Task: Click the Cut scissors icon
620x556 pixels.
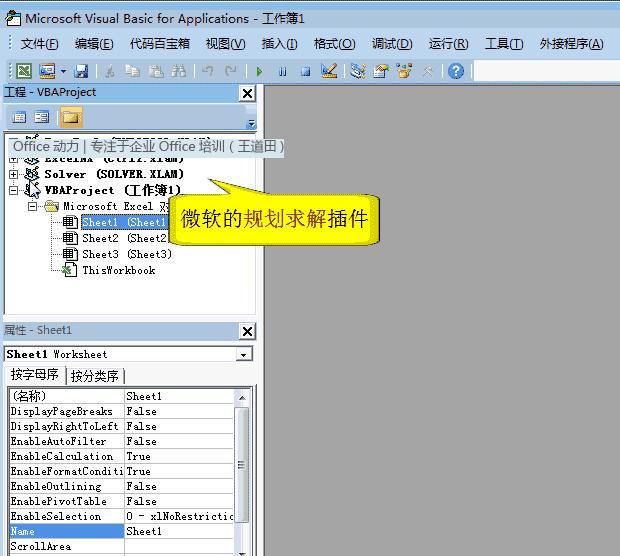Action: click(110, 72)
